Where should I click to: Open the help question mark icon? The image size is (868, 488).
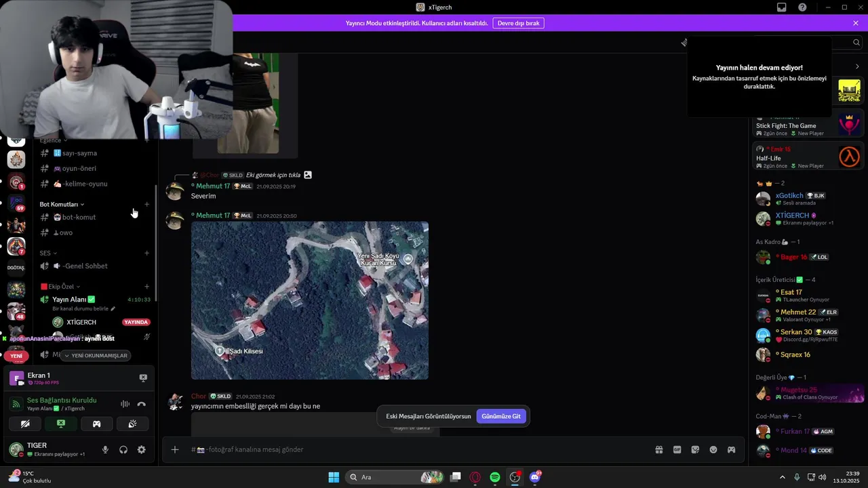point(803,7)
